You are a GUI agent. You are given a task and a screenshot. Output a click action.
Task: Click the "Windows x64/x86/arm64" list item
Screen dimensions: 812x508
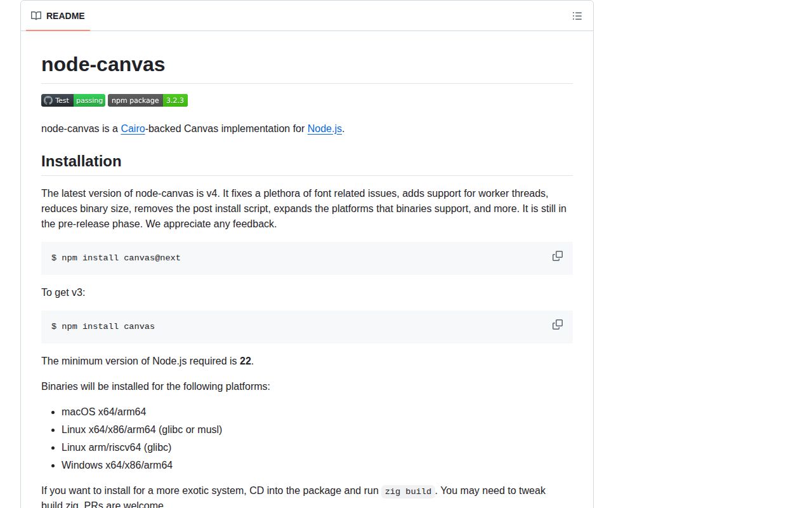pos(117,465)
